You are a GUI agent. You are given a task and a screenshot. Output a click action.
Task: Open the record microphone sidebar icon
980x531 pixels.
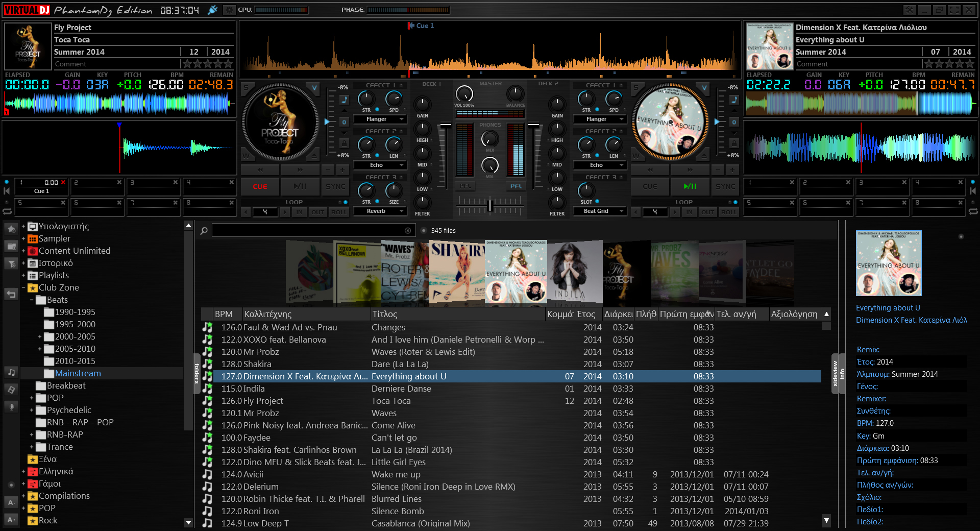click(x=11, y=406)
